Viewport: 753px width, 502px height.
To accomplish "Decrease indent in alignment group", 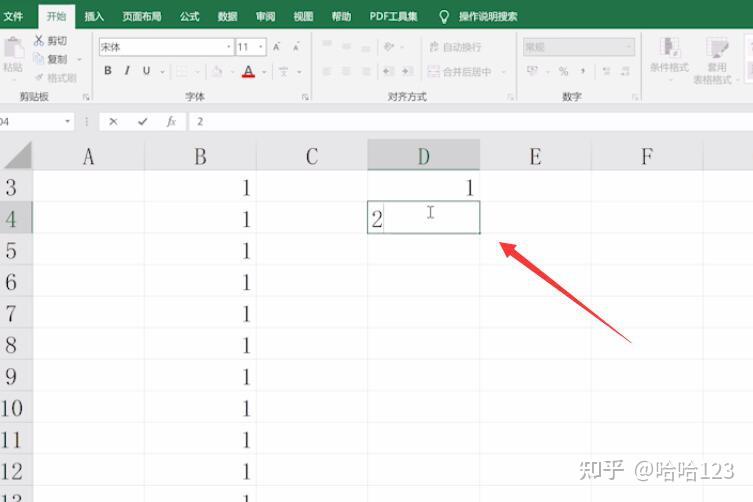I will coord(388,72).
